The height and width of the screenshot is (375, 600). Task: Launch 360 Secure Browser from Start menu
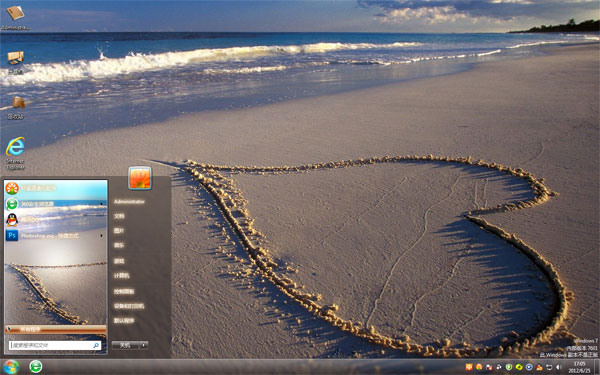click(x=55, y=204)
